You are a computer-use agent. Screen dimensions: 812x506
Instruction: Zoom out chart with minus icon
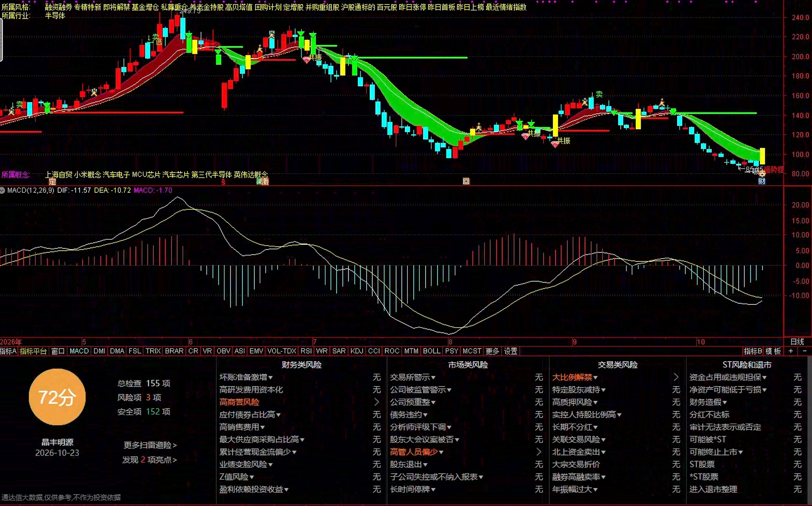[804, 351]
